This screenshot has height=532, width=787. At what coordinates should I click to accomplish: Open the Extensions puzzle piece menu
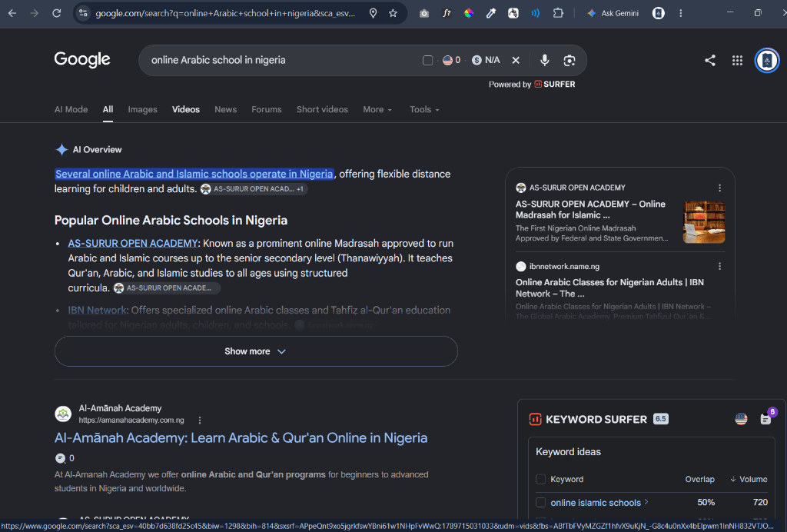pos(558,13)
